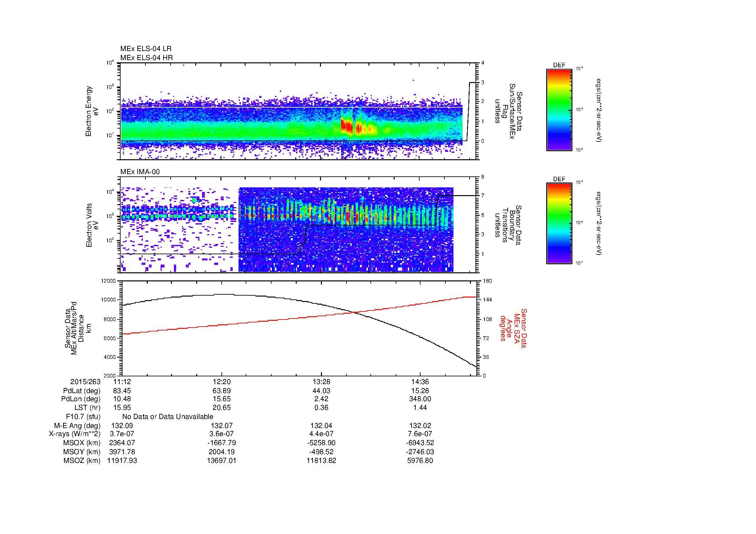756x534 pixels.
Task: Click the 2015/263 date label
Action: click(85, 382)
